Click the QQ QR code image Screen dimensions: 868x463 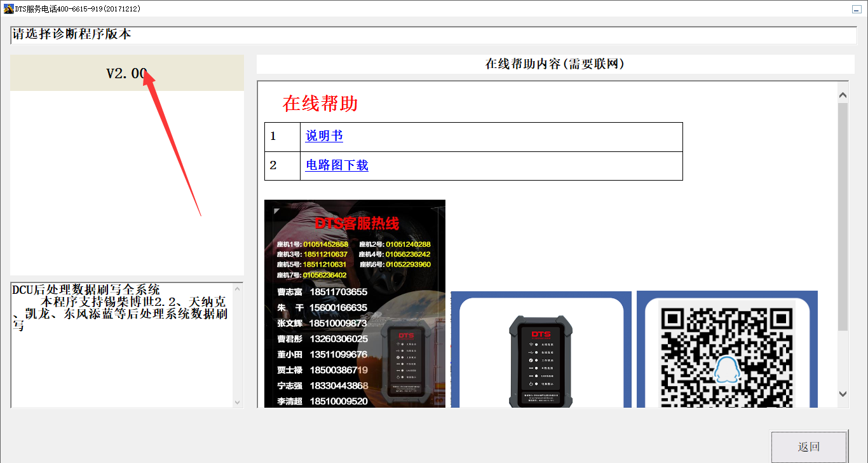tap(727, 349)
